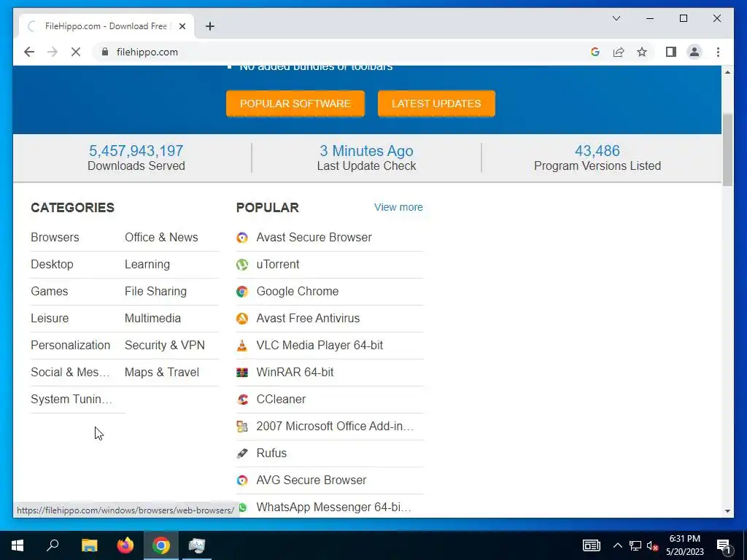Open the View more link
The width and height of the screenshot is (747, 560).
tap(398, 207)
